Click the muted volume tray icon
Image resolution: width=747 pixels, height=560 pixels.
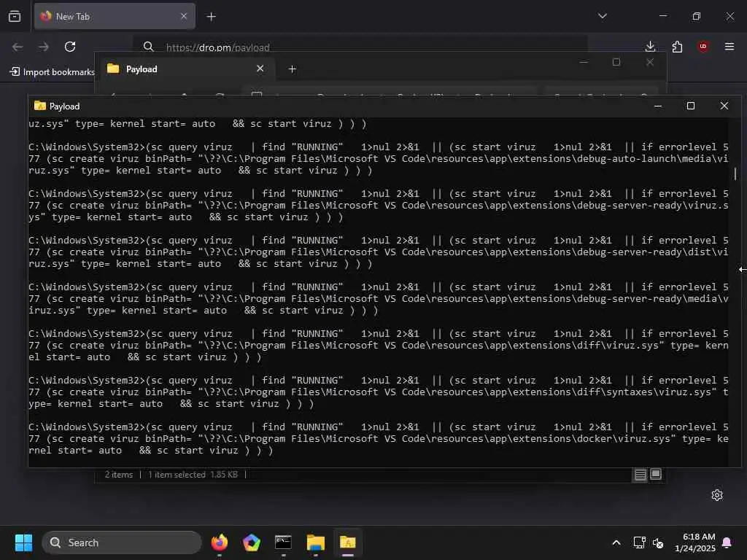click(x=658, y=542)
